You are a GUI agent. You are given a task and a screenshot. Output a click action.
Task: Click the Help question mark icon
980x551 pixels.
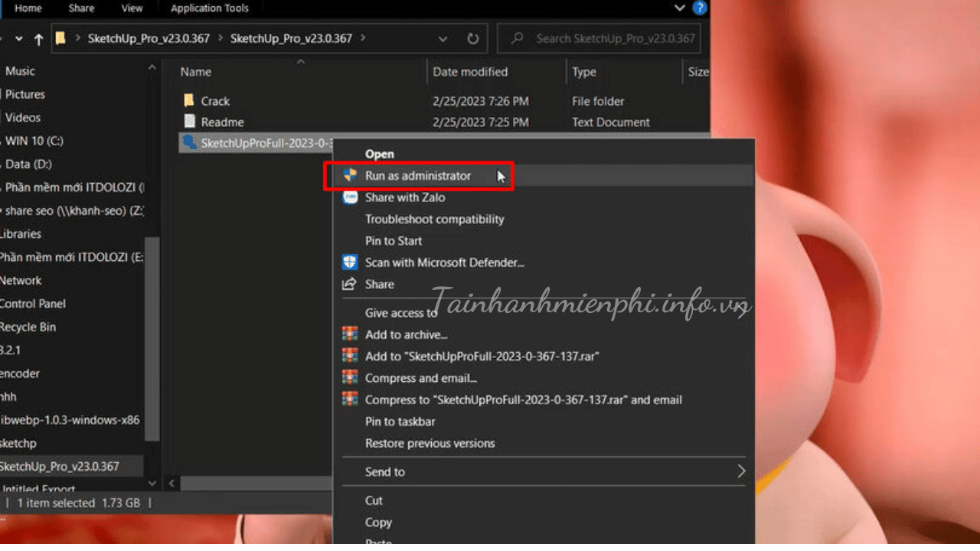tap(700, 8)
